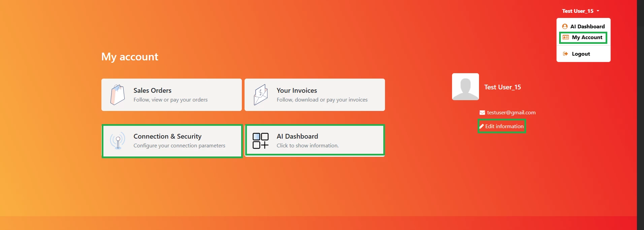
Task: Click the grid-plus icon on AI Dashboard card
Action: (x=260, y=141)
